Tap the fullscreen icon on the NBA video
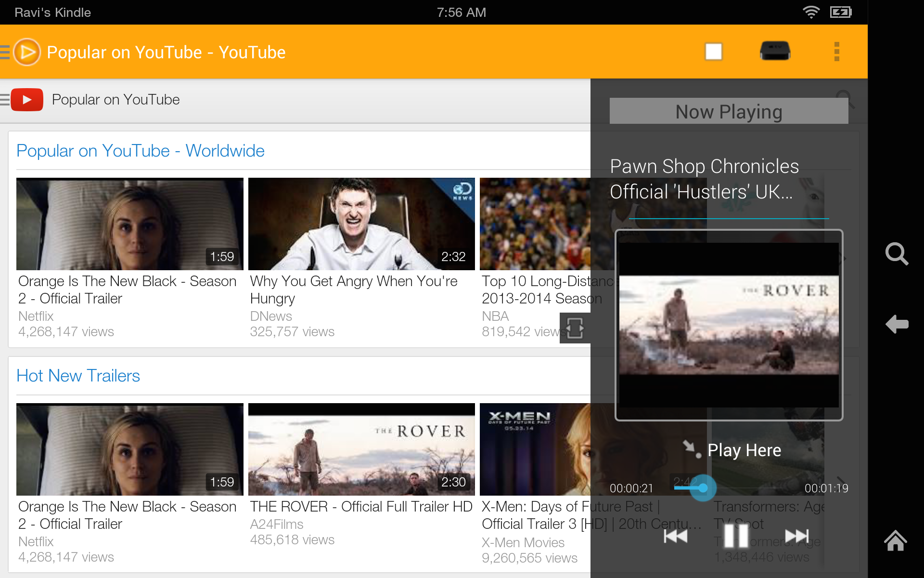The image size is (924, 578). [575, 328]
